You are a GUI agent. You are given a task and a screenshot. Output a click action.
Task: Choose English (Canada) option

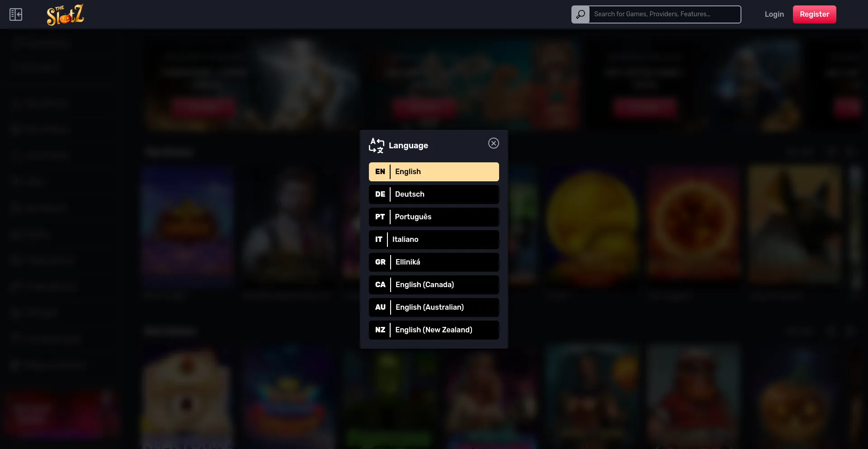tap(434, 285)
